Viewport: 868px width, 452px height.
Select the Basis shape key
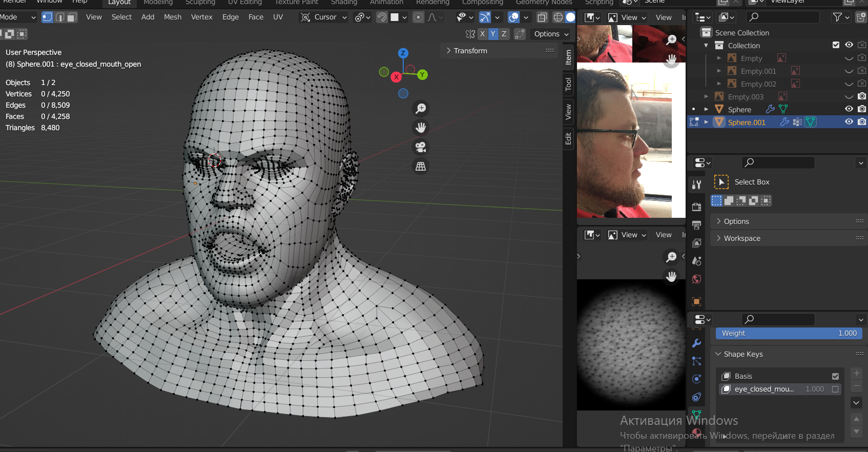point(743,376)
